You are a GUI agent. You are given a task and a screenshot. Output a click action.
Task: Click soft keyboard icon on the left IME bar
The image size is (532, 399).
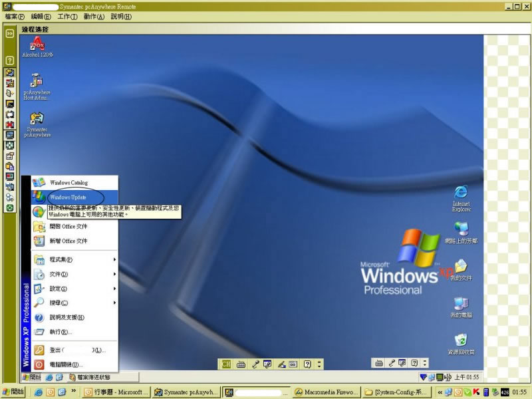241,364
